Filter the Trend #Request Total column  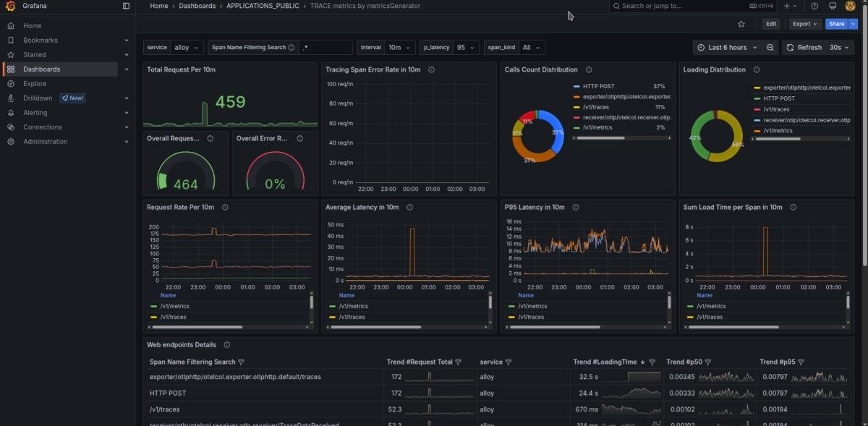click(459, 362)
